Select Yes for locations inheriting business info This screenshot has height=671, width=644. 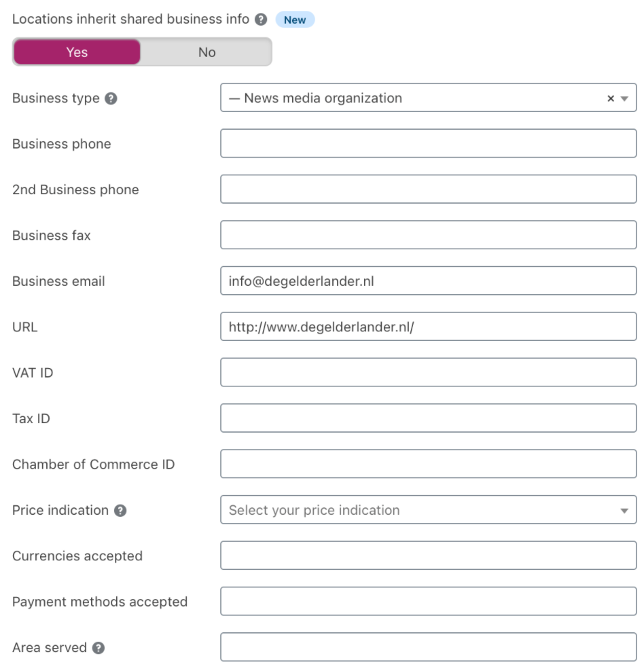click(77, 52)
